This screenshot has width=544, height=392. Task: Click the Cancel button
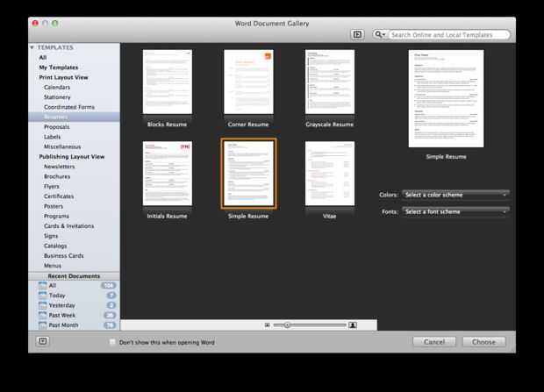434,342
